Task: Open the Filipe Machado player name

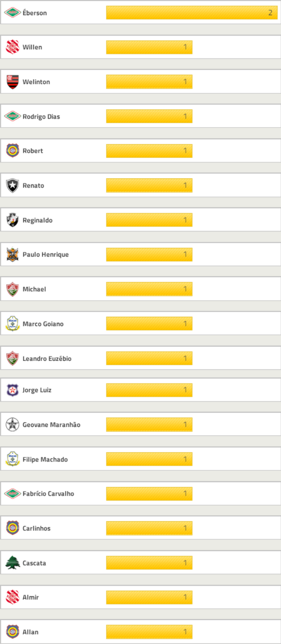Action: (x=45, y=459)
